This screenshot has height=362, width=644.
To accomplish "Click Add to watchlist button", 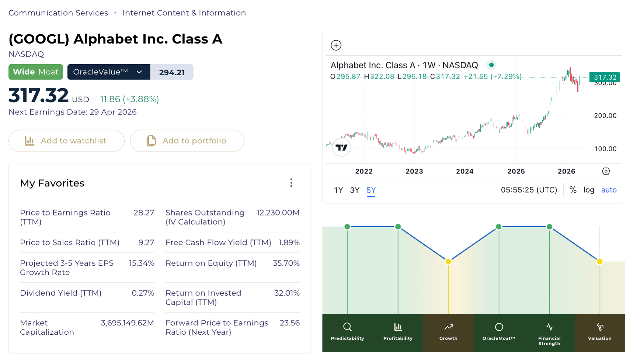I will pyautogui.click(x=66, y=141).
